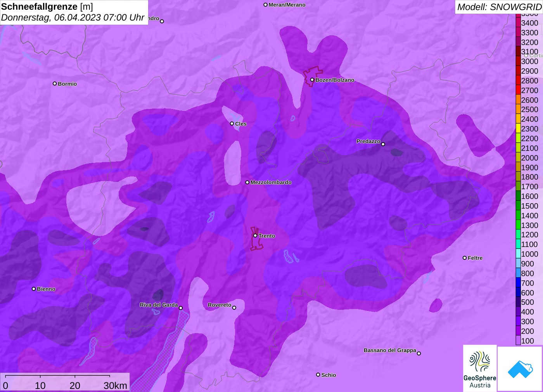Click the Bozen/Bolzano city marker dot
Image resolution: width=543 pixels, height=392 pixels.
[312, 79]
